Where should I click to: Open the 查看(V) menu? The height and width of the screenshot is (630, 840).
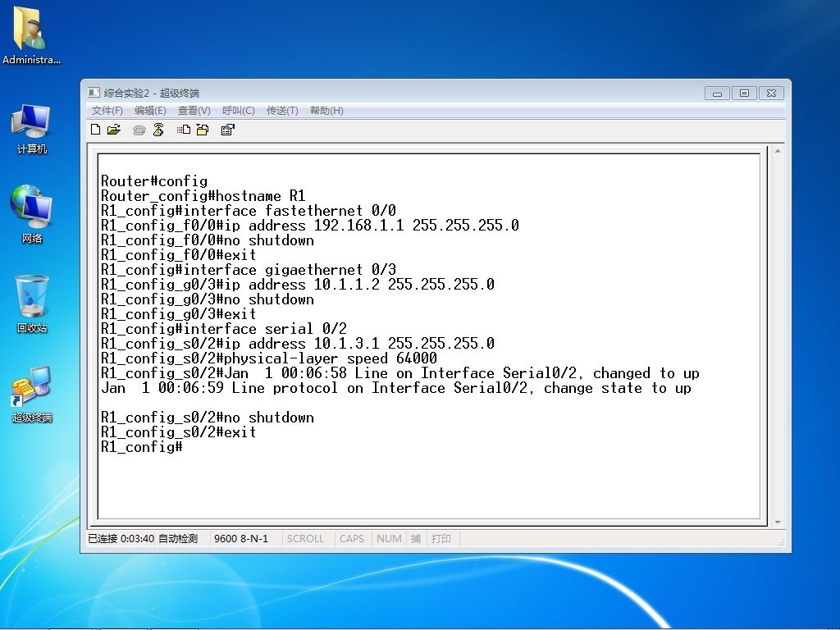point(194,111)
